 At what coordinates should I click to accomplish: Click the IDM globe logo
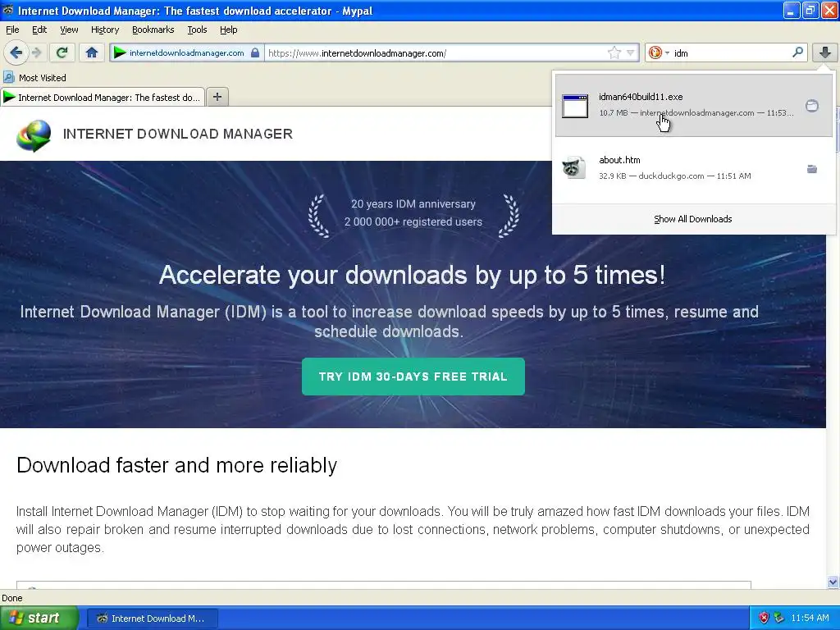click(x=34, y=135)
